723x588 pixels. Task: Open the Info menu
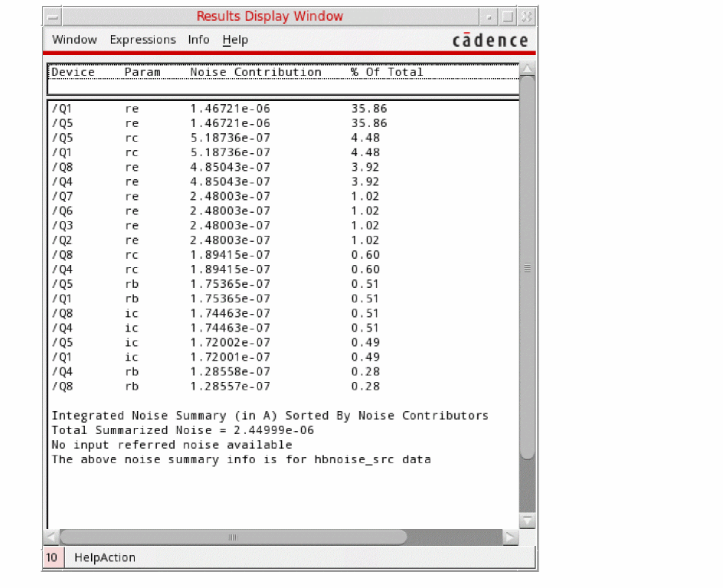click(x=198, y=40)
